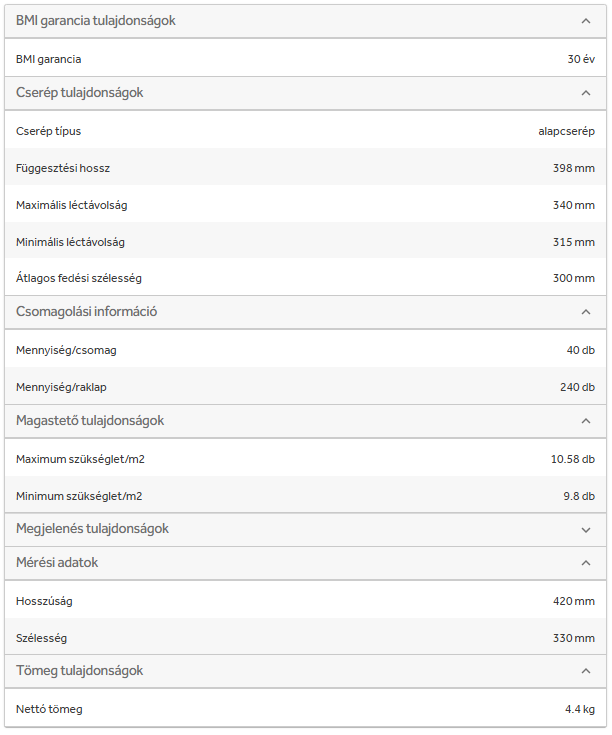
Task: Expand Megjelenés tulajdonságok with down chevron
Action: point(585,529)
